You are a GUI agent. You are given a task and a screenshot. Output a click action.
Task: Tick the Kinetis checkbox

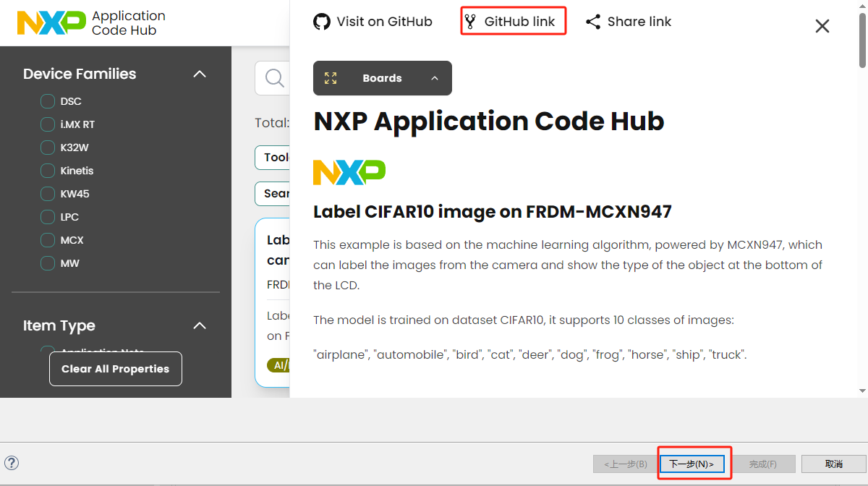48,171
